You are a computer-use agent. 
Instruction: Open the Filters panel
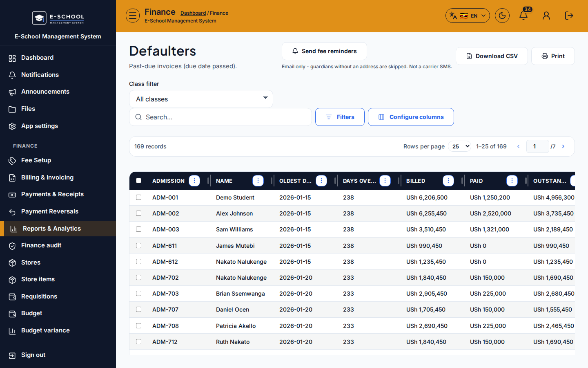click(x=340, y=117)
